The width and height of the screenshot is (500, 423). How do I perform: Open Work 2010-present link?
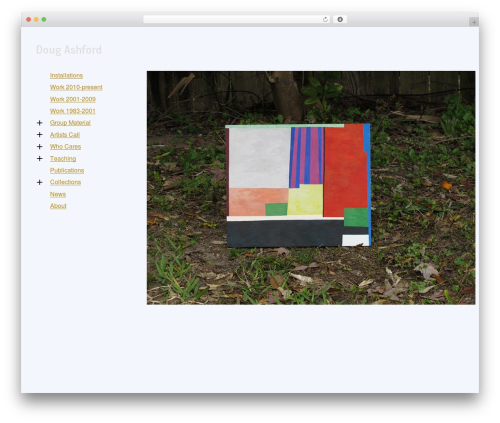tap(76, 87)
